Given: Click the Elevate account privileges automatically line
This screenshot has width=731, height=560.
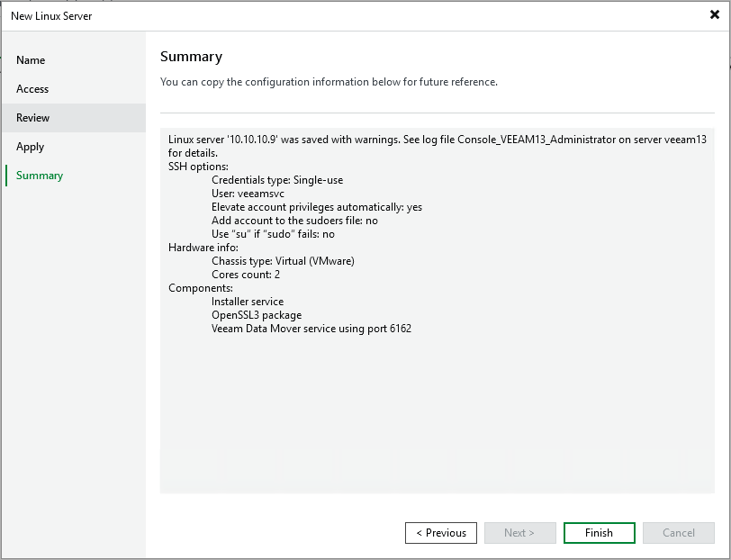Looking at the screenshot, I should pos(316,207).
